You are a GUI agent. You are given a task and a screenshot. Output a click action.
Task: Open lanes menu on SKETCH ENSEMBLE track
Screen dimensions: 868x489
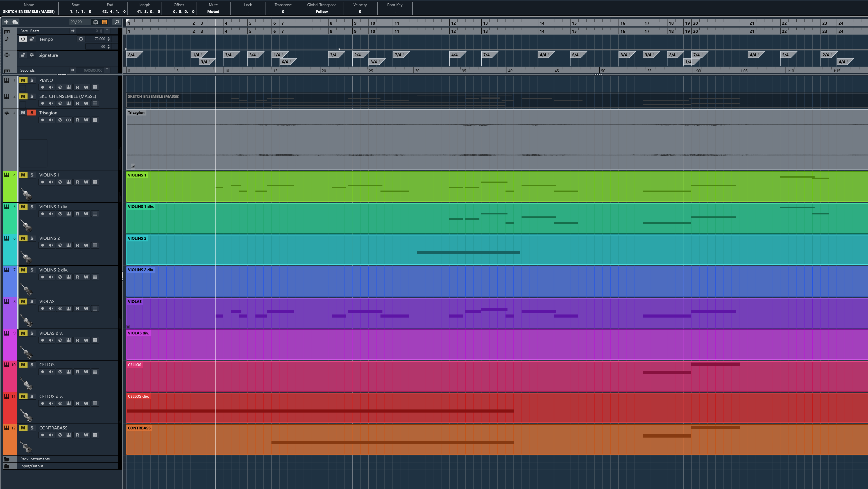(95, 103)
